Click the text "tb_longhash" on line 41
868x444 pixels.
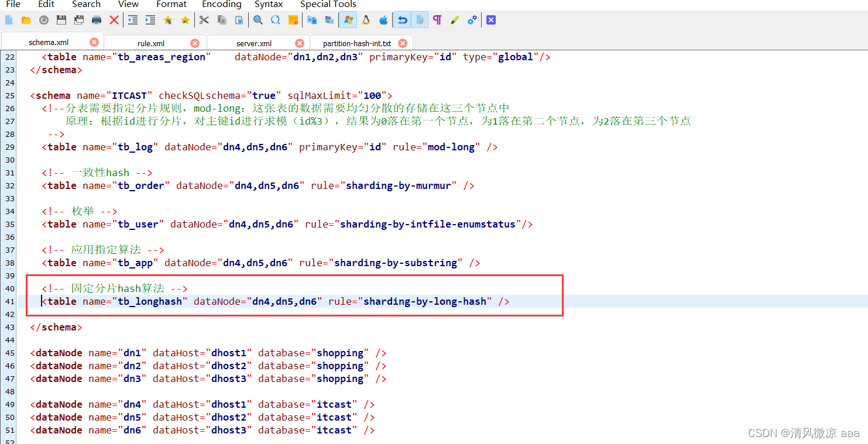(x=150, y=301)
